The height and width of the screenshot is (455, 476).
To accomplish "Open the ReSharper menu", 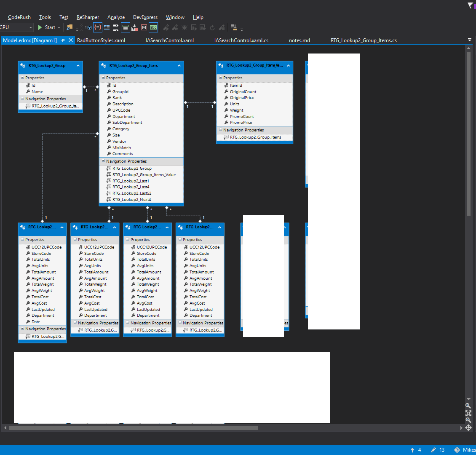I will (88, 17).
